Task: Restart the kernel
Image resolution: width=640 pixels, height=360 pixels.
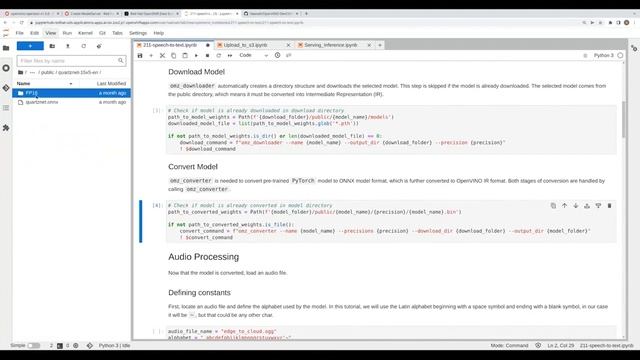Action: (x=219, y=56)
